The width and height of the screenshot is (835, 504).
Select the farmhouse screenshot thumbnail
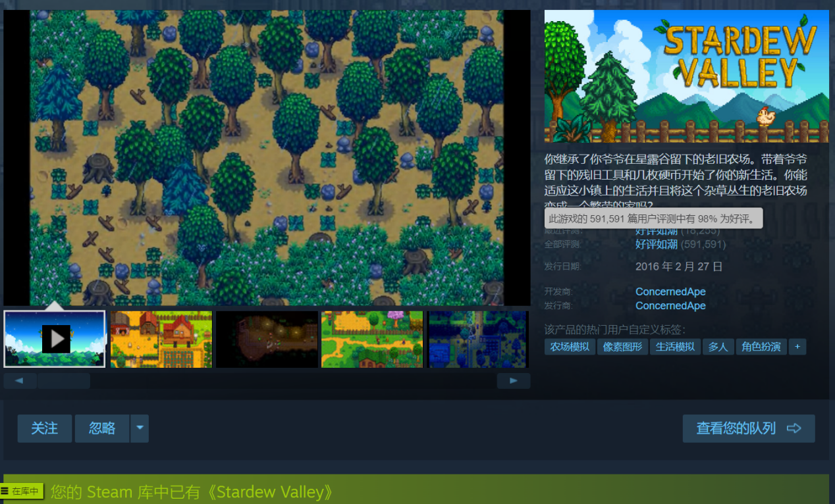(x=161, y=339)
